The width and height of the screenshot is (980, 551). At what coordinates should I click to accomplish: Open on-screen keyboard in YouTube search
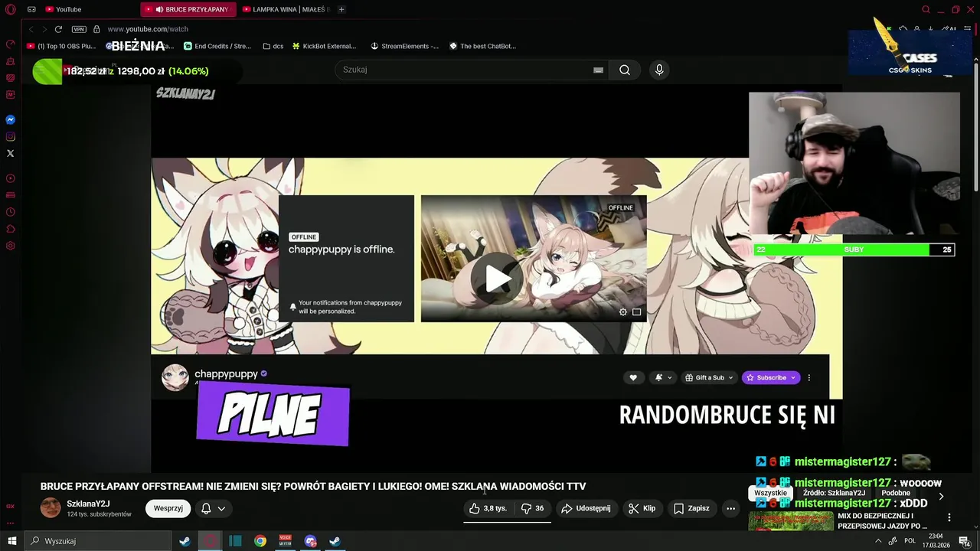coord(598,70)
